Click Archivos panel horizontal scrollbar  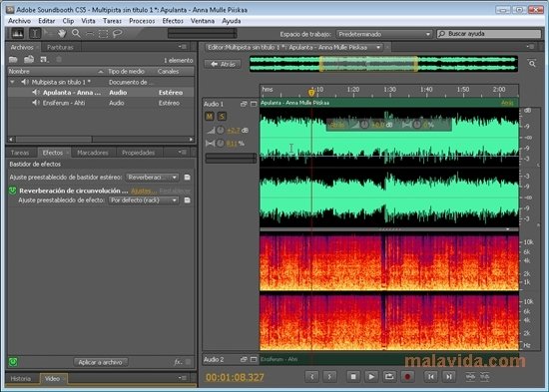102,140
